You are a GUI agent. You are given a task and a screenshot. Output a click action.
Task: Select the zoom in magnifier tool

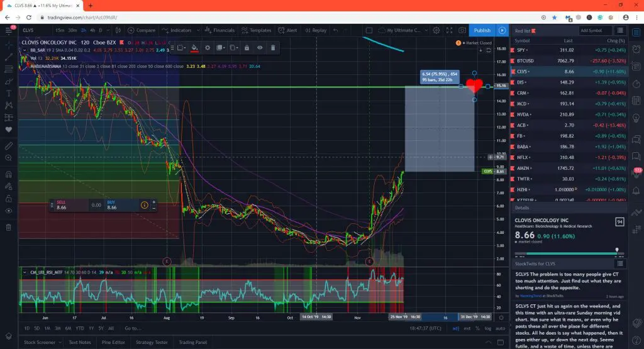click(x=9, y=158)
